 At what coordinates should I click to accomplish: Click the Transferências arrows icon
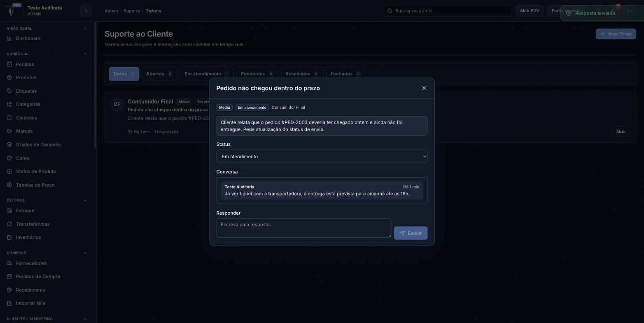click(x=9, y=224)
